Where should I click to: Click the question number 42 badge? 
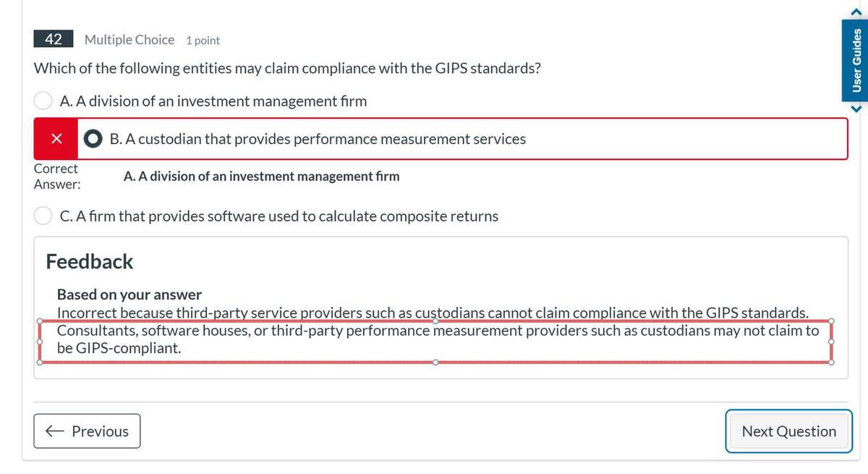[x=54, y=40]
